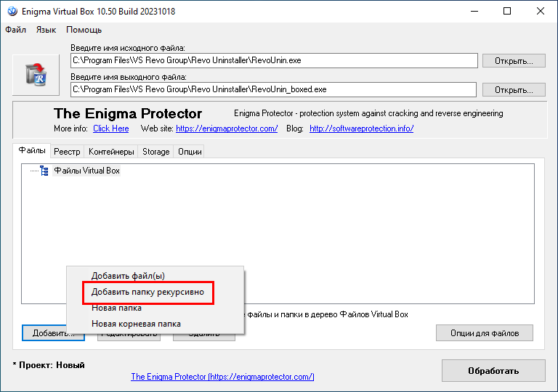The width and height of the screenshot is (558, 392).
Task: Open the https://enigmaprotector.com/ website link
Action: point(227,128)
